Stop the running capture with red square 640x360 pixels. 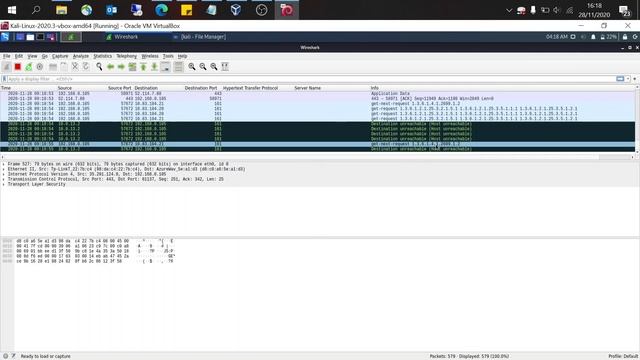point(18,67)
